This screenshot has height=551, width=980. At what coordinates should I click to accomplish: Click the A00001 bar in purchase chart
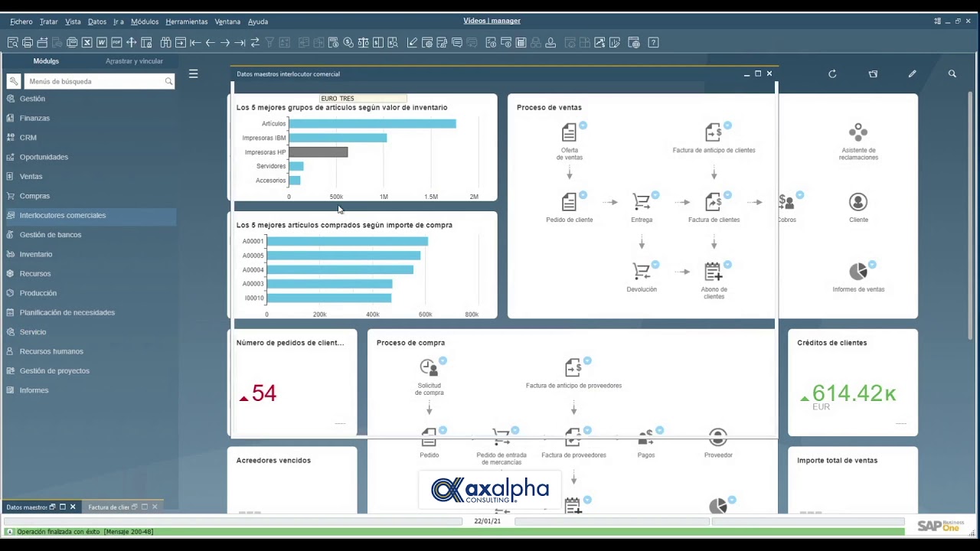pyautogui.click(x=347, y=241)
